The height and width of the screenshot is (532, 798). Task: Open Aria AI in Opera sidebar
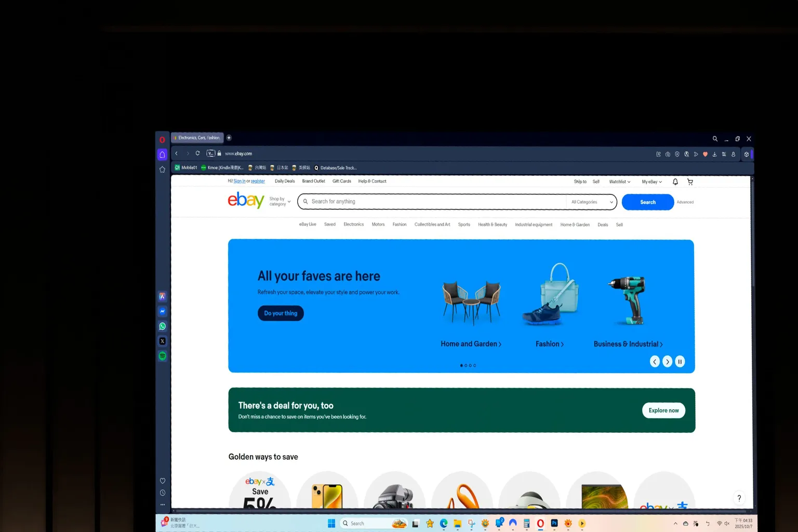163,296
